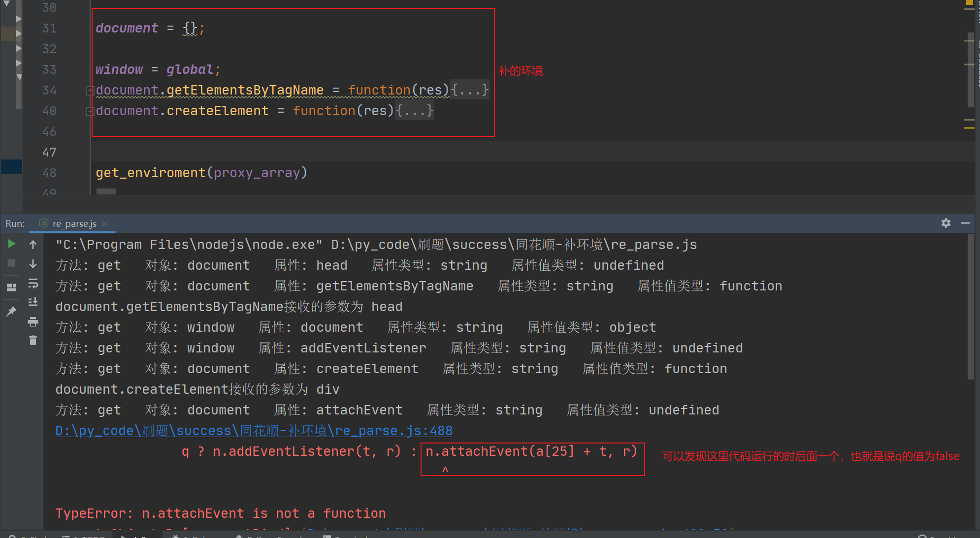Hide the Run tool window with minimize dash
Screen dimensions: 980x538
point(965,223)
